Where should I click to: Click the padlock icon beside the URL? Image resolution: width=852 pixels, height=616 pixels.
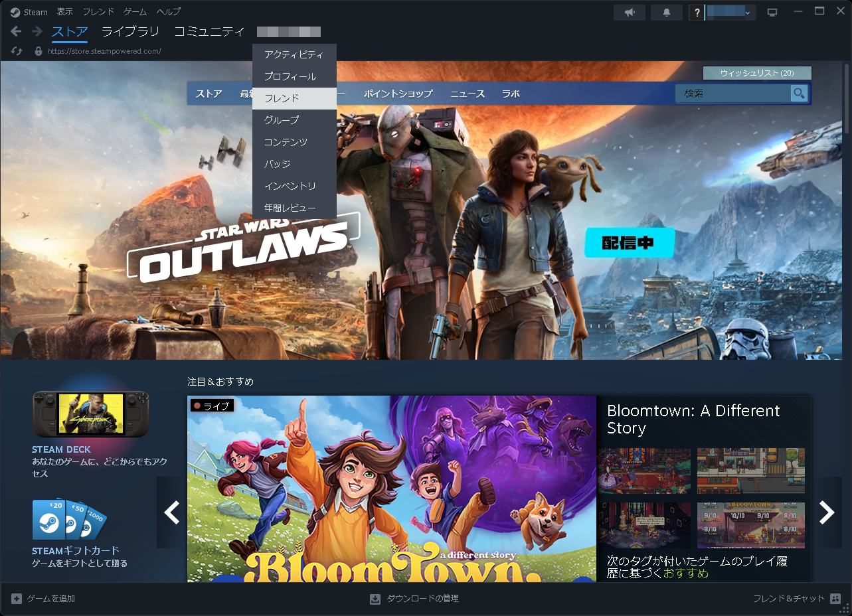pyautogui.click(x=38, y=51)
